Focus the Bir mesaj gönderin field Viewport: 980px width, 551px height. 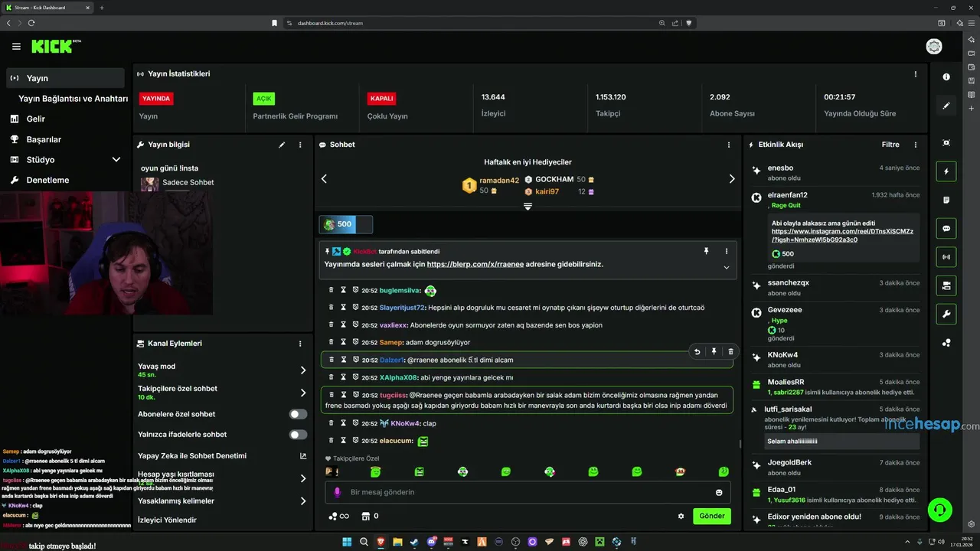528,492
